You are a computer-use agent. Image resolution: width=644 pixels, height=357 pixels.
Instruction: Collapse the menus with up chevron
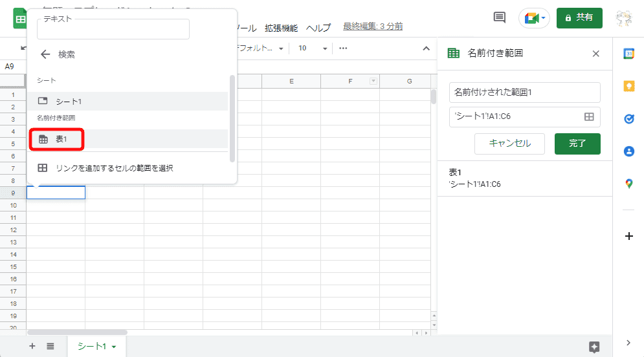[427, 49]
